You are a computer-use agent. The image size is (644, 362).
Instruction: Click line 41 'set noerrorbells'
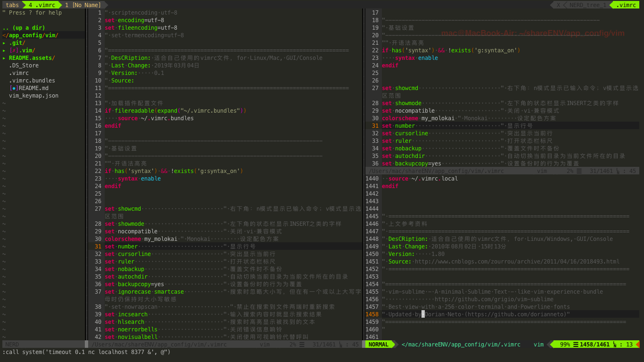click(x=131, y=329)
